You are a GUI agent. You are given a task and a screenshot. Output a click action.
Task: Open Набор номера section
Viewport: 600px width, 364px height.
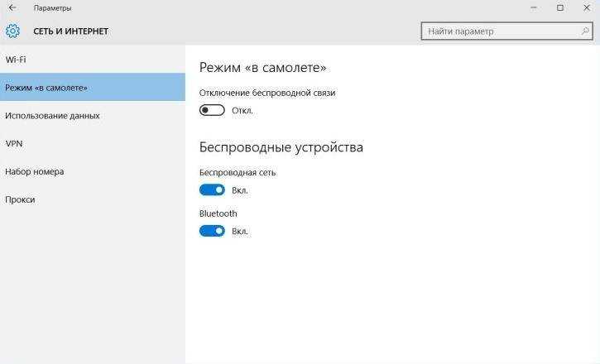click(93, 171)
